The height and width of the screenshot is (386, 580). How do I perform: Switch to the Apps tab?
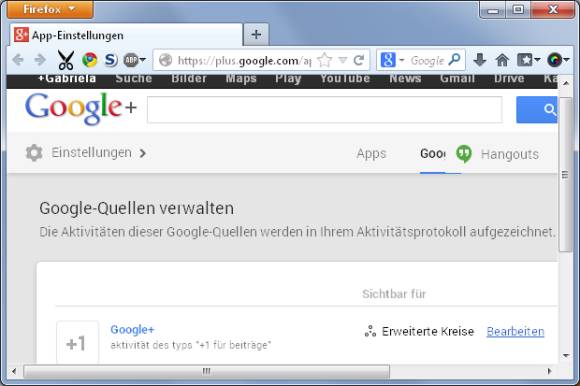(x=371, y=153)
